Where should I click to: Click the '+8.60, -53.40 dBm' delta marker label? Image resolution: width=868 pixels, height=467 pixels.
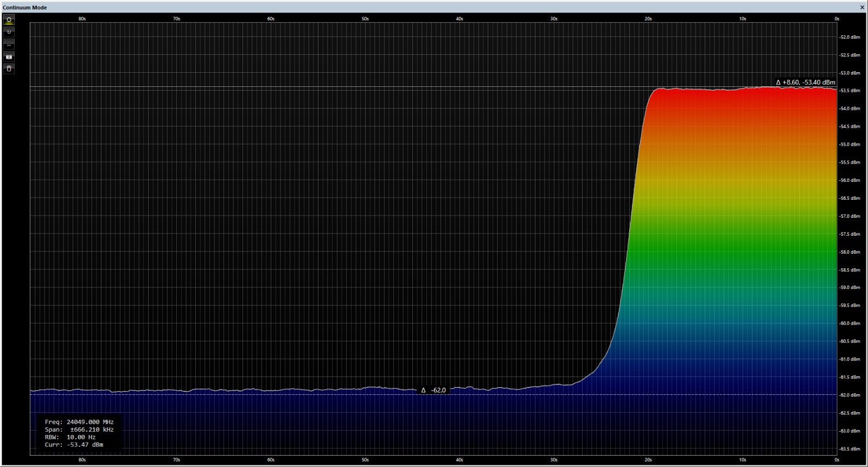pos(806,83)
